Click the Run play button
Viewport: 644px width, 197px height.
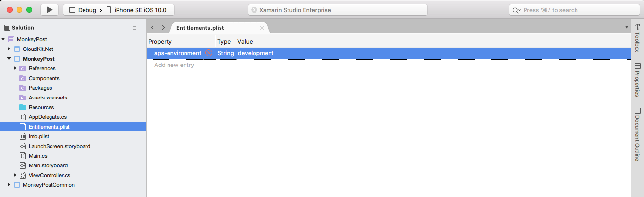(x=50, y=10)
